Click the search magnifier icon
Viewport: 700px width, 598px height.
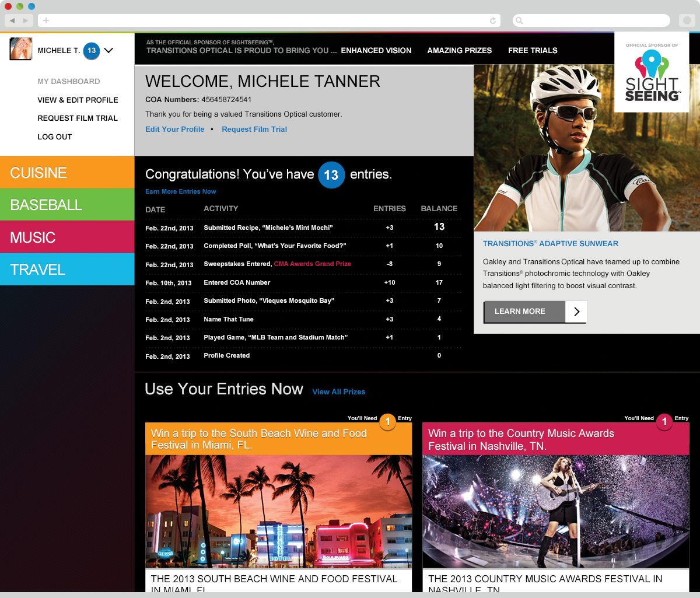(519, 20)
